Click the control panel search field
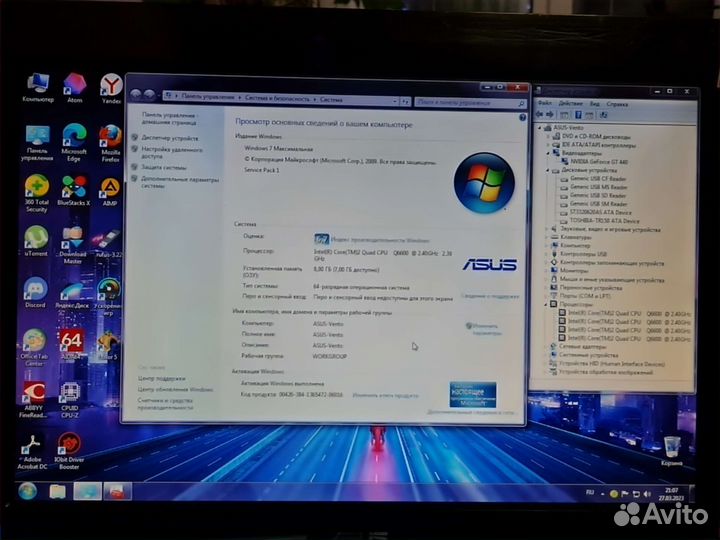This screenshot has width=720, height=540. pos(470,103)
